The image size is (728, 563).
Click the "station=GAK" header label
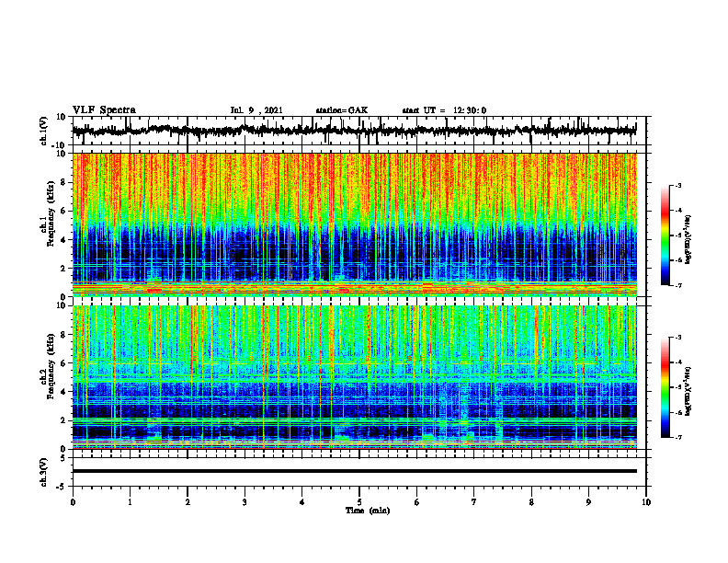342,110
